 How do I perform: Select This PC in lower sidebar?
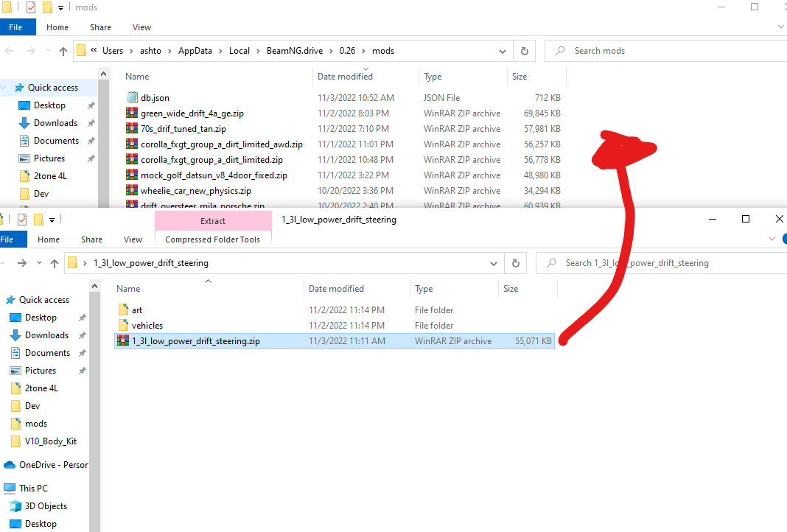[33, 489]
